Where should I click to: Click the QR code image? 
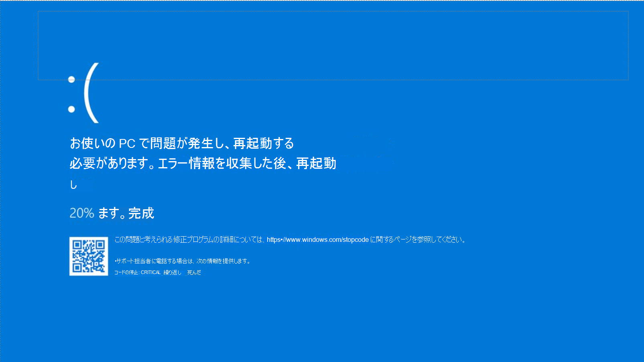(89, 256)
